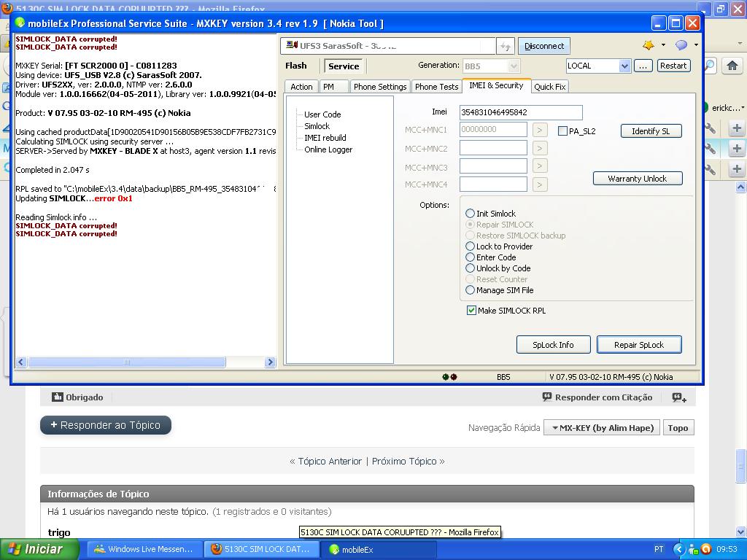Open the Phone Tests tab
747x560 pixels.
pyautogui.click(x=436, y=87)
